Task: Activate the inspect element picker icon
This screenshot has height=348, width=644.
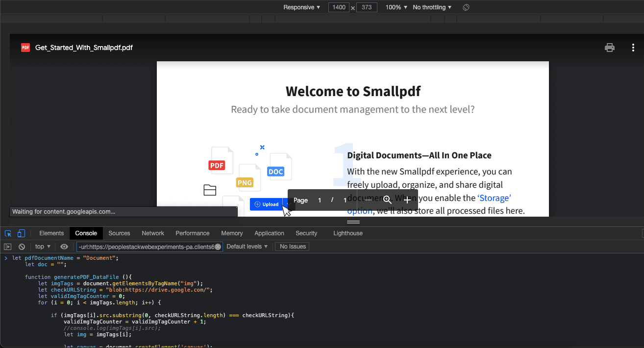Action: [8, 233]
